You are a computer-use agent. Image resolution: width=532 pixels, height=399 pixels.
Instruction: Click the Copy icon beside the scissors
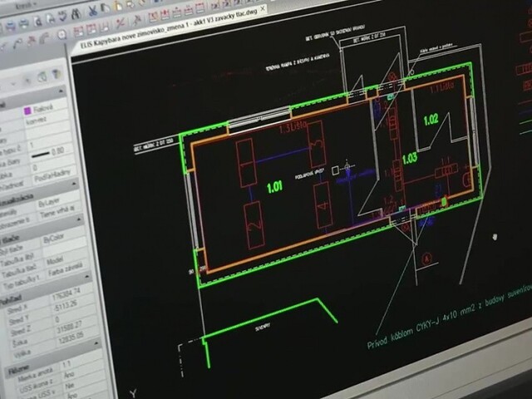coord(105,8)
